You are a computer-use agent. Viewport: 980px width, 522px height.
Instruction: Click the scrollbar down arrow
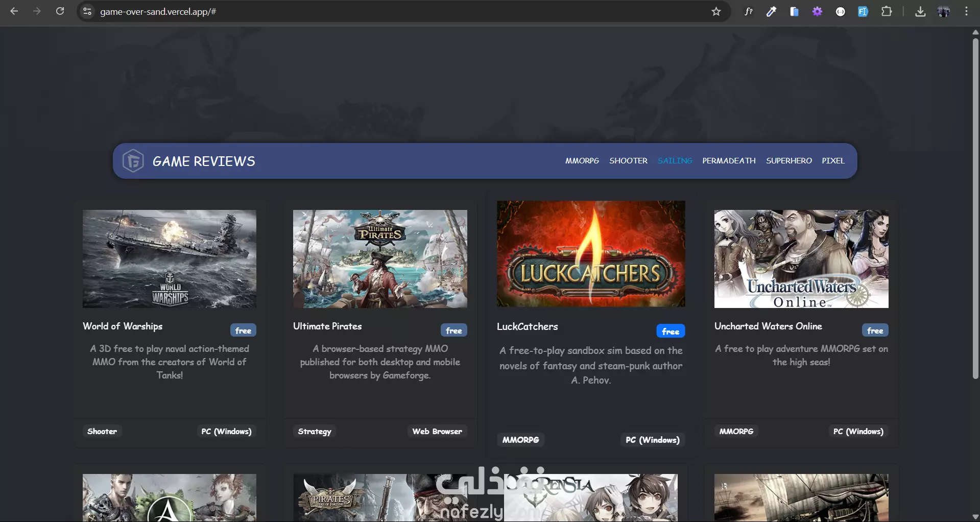975,517
